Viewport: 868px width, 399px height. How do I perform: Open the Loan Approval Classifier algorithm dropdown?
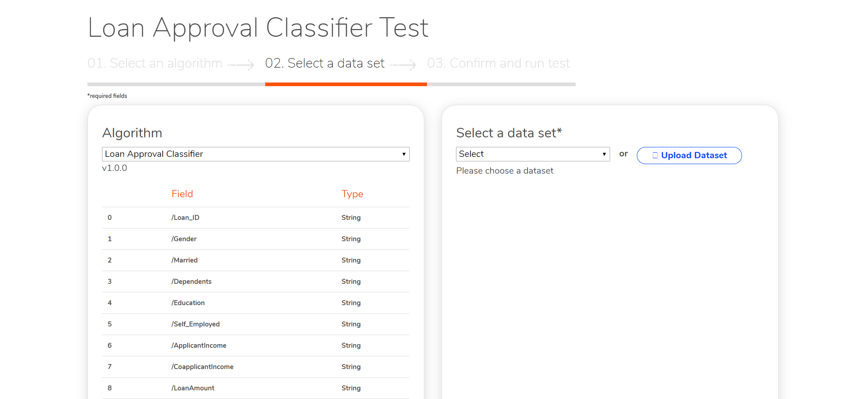pyautogui.click(x=256, y=154)
